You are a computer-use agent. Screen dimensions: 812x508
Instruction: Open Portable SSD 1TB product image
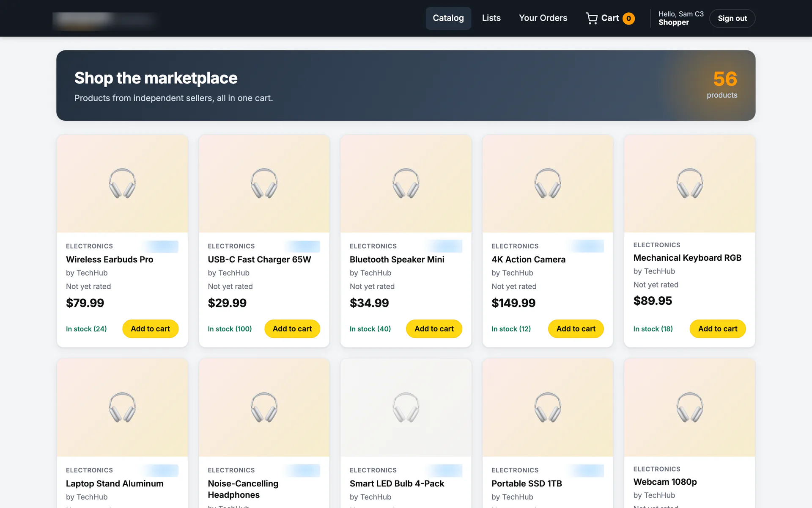(548, 408)
